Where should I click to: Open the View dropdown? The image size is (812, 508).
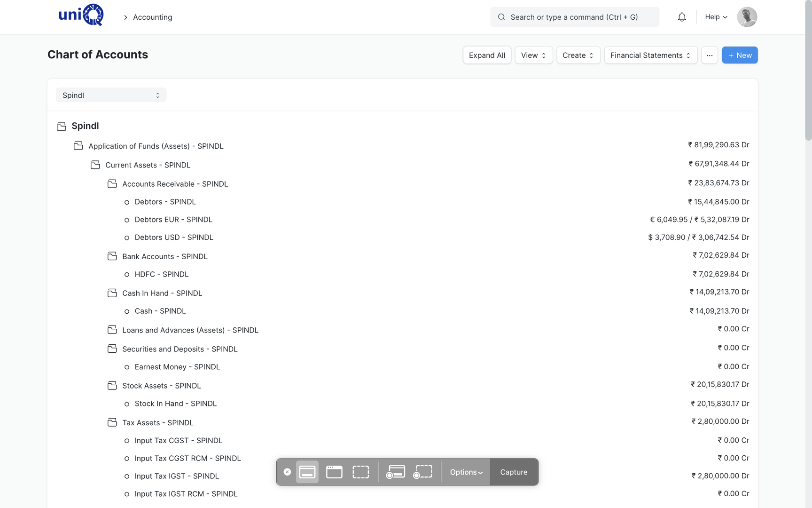pyautogui.click(x=533, y=55)
